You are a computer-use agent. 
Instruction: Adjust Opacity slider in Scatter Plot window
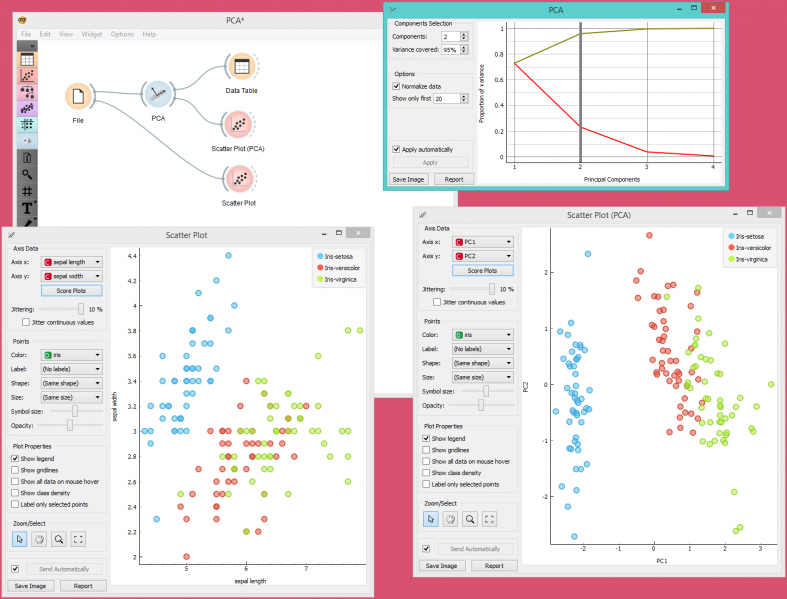tap(70, 425)
